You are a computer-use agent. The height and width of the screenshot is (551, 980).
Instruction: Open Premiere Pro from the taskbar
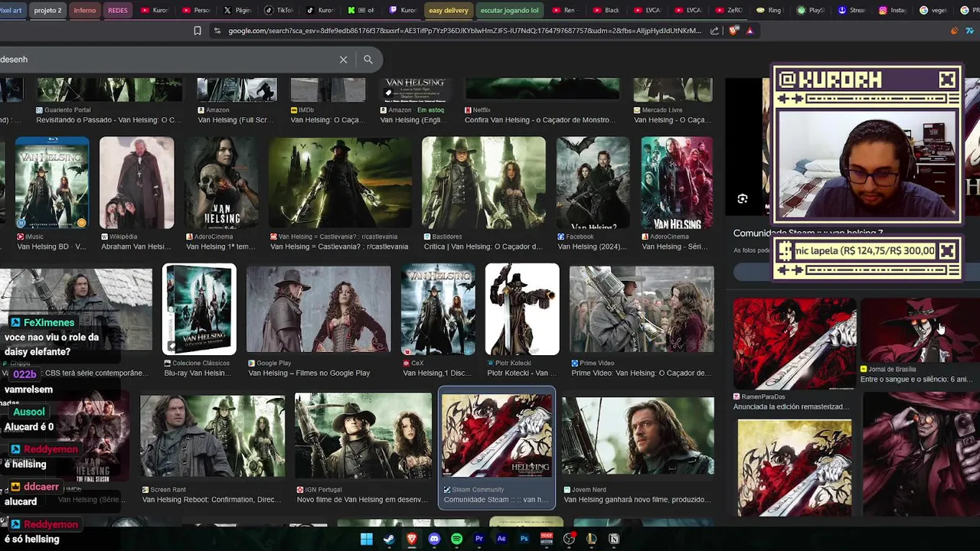coord(479,539)
